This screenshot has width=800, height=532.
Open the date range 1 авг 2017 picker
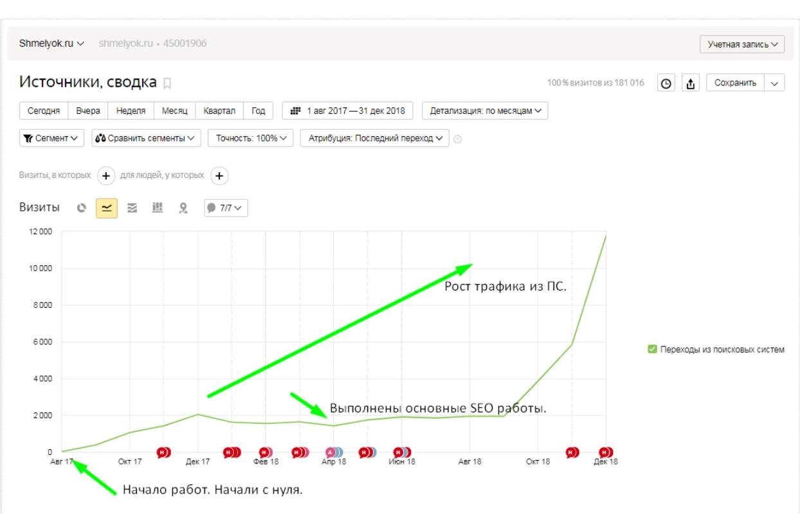coord(348,111)
